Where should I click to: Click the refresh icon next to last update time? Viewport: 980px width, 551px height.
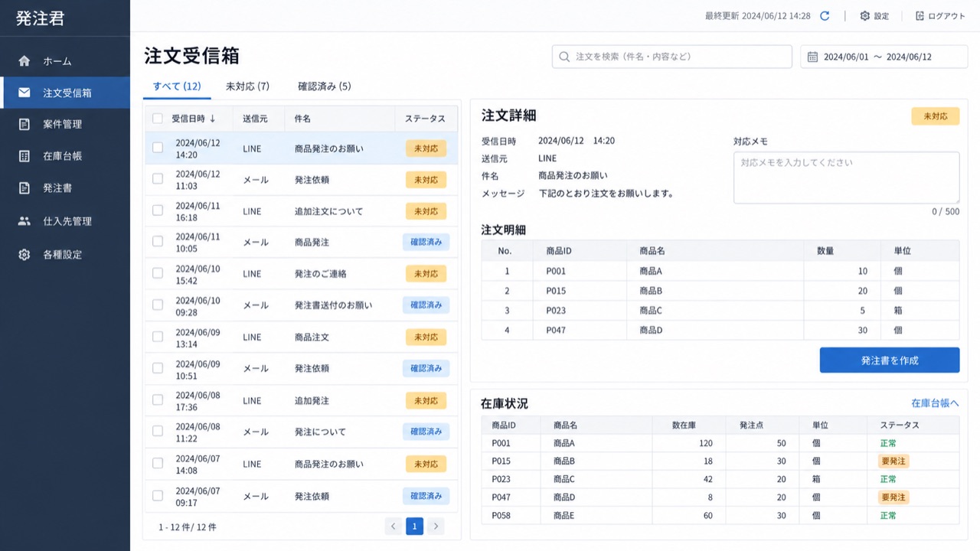(825, 15)
